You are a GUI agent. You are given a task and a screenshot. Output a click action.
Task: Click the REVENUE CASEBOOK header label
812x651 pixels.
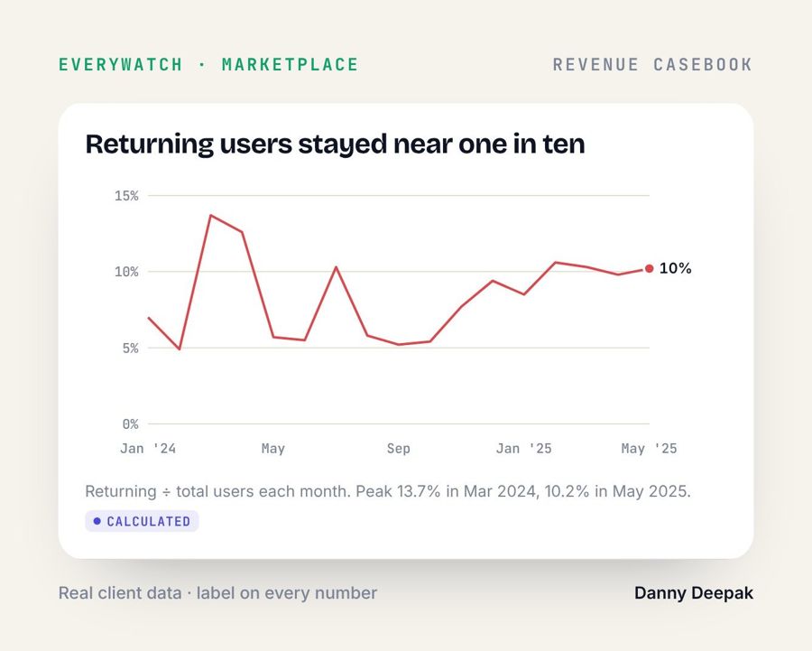coord(652,65)
